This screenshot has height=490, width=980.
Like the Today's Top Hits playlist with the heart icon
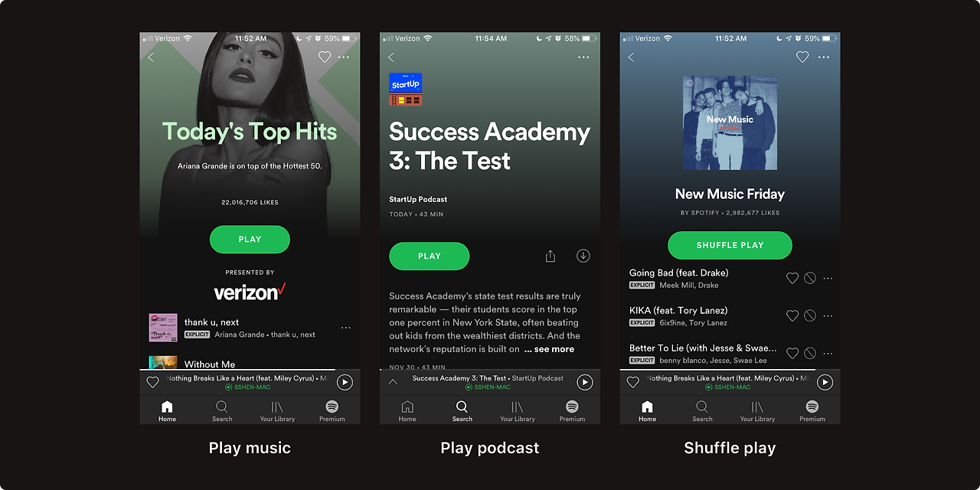(x=325, y=57)
